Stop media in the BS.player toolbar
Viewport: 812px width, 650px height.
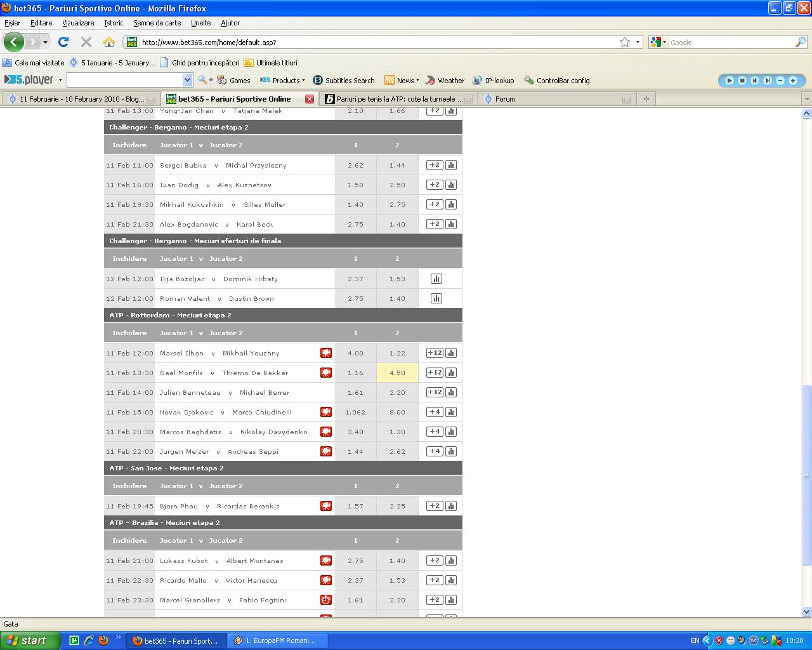click(x=742, y=81)
